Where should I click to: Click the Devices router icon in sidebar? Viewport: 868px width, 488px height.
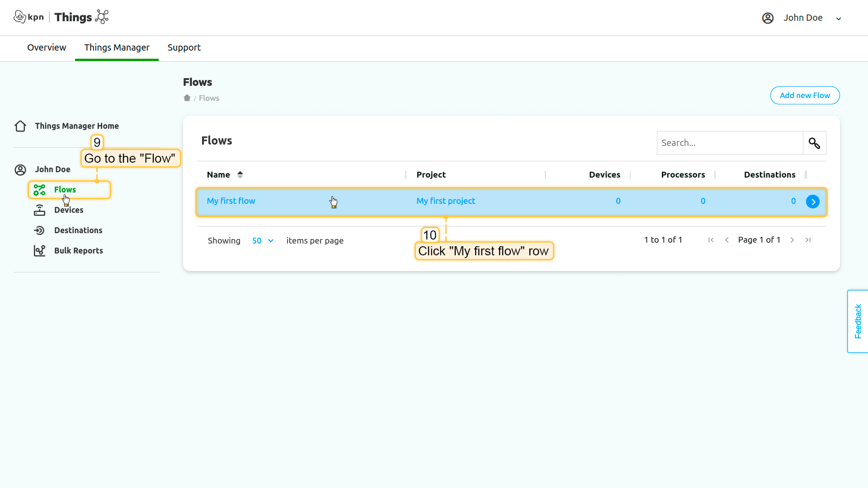(40, 210)
